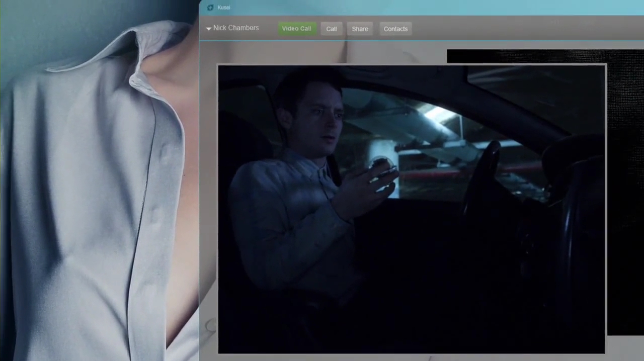The image size is (644, 361).
Task: Click the Nick Chambers contact name
Action: tap(236, 28)
